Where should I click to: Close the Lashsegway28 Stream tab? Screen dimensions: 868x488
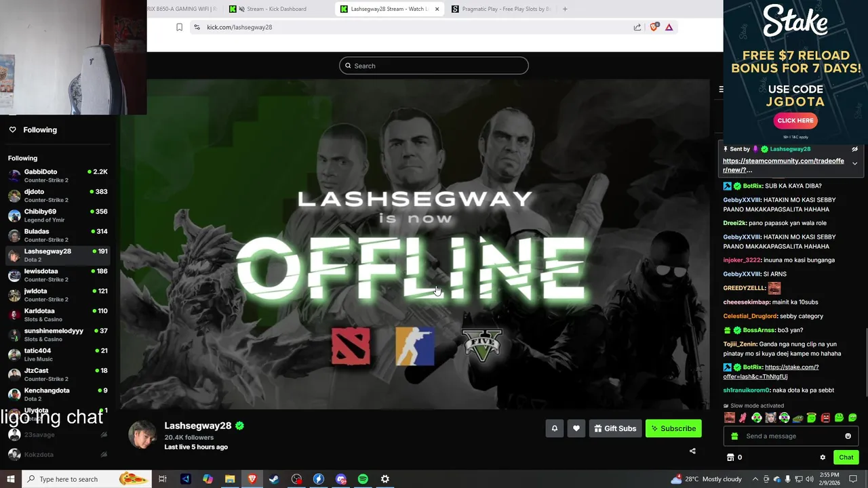click(437, 9)
